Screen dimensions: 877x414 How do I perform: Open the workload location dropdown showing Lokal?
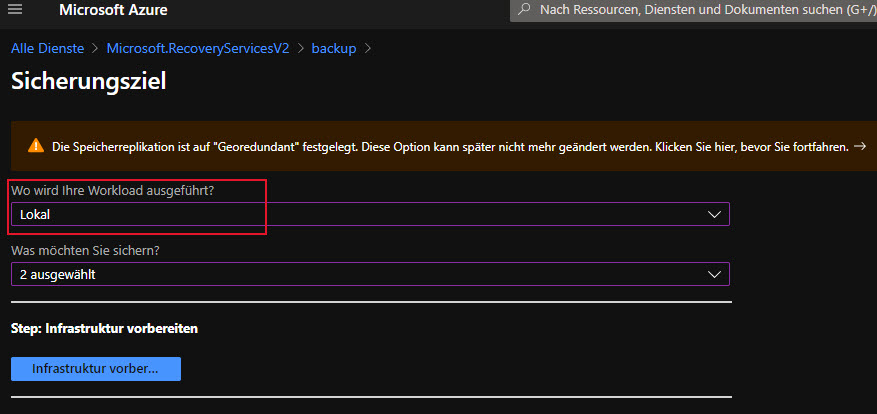(x=370, y=214)
